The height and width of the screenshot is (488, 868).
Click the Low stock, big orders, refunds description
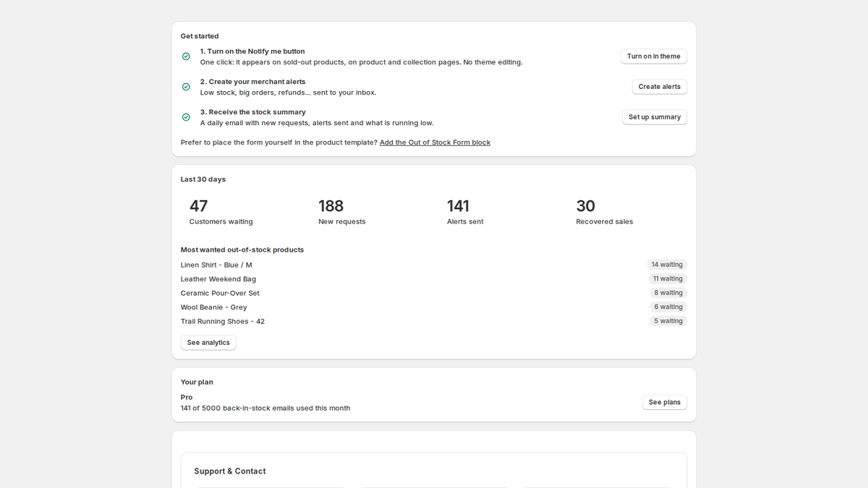click(x=289, y=93)
